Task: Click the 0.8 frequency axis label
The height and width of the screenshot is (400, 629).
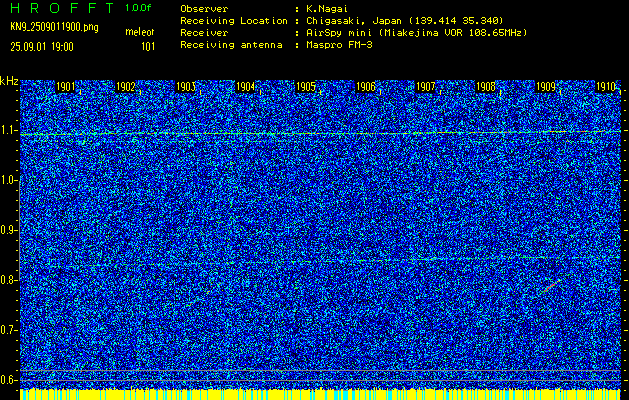Action: (9, 280)
